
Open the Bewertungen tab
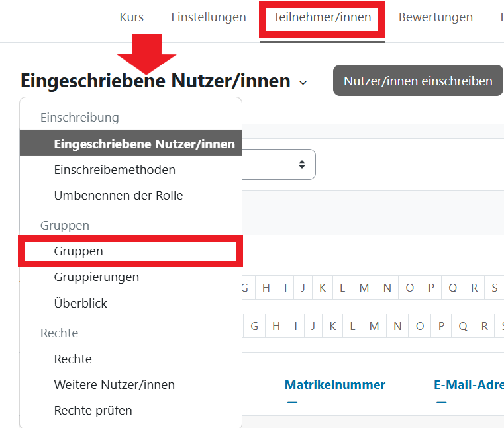pyautogui.click(x=436, y=17)
